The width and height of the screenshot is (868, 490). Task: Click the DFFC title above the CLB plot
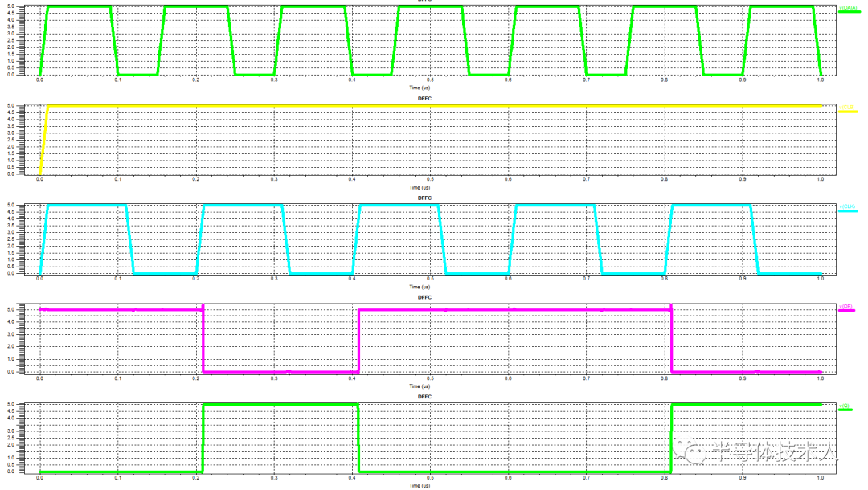(x=424, y=99)
